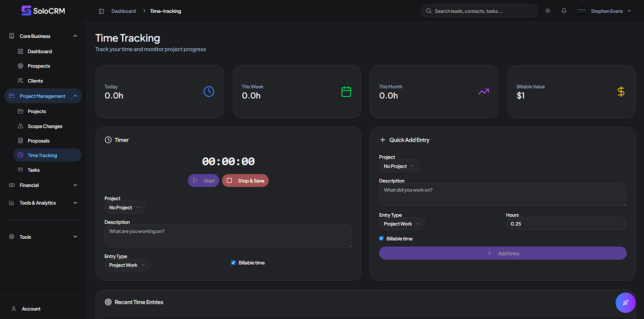Switch theme with the sun icon
Image resolution: width=644 pixels, height=319 pixels.
(x=548, y=11)
